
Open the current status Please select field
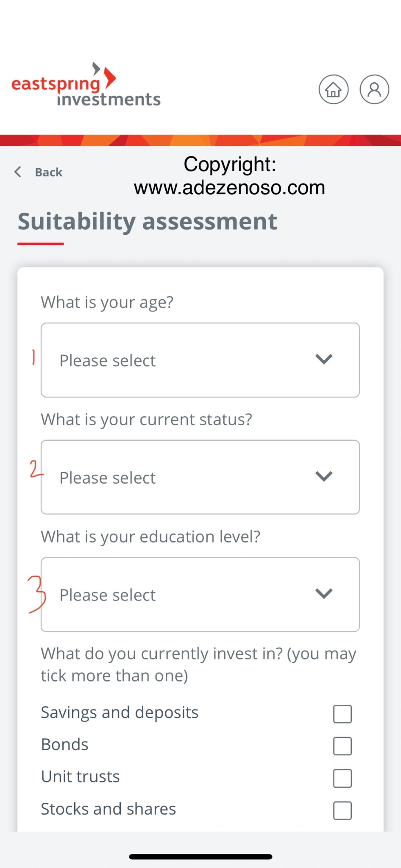click(200, 477)
